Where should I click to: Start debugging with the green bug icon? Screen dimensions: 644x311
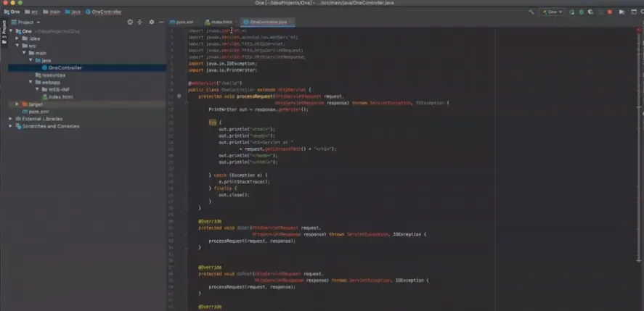click(x=581, y=12)
